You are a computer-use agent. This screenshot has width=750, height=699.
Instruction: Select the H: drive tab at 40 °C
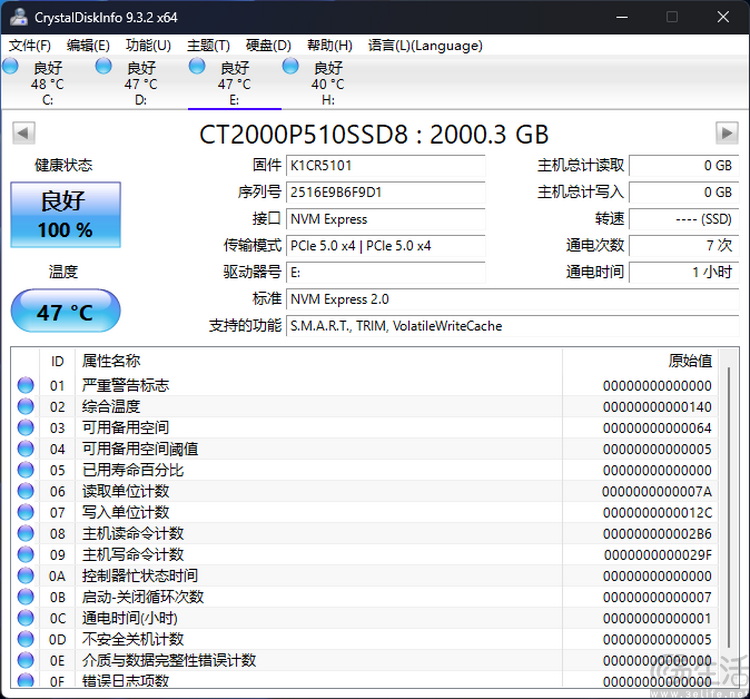[x=328, y=83]
